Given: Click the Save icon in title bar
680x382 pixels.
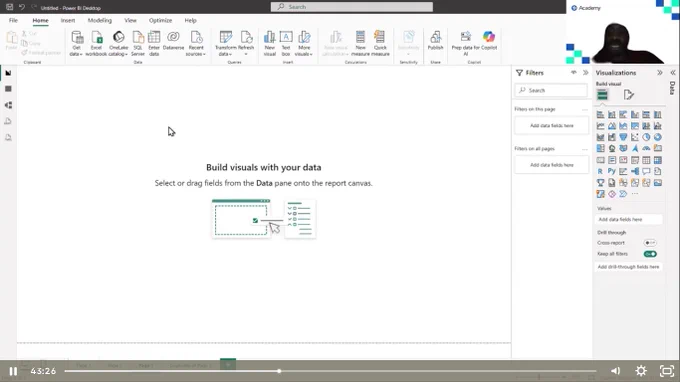Looking at the screenshot, I should 10,7.
